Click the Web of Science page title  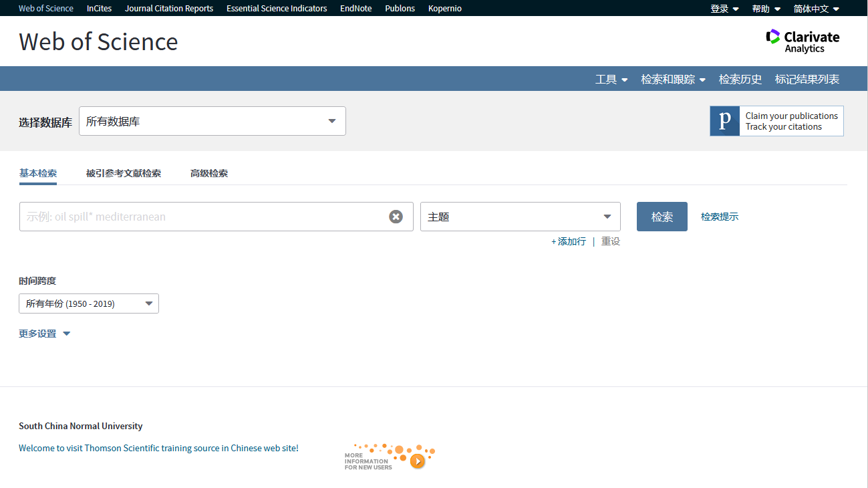tap(98, 41)
